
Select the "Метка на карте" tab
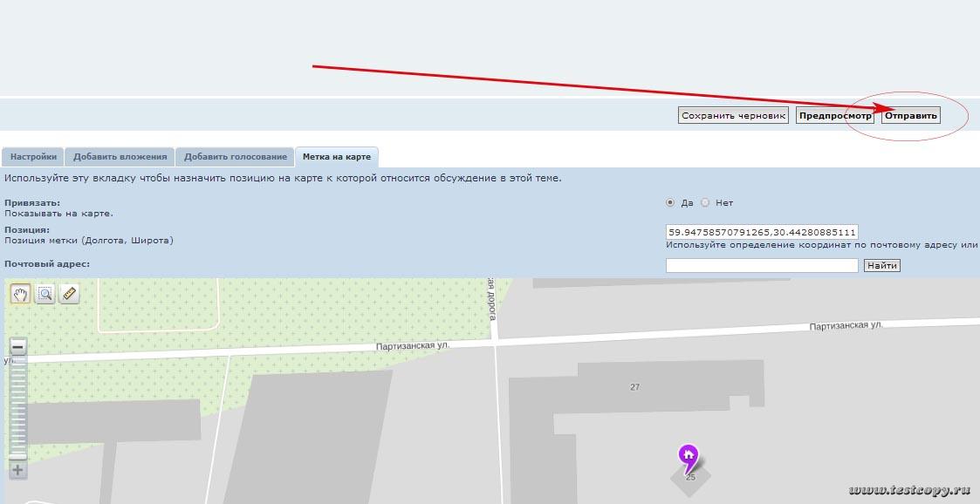(x=336, y=157)
